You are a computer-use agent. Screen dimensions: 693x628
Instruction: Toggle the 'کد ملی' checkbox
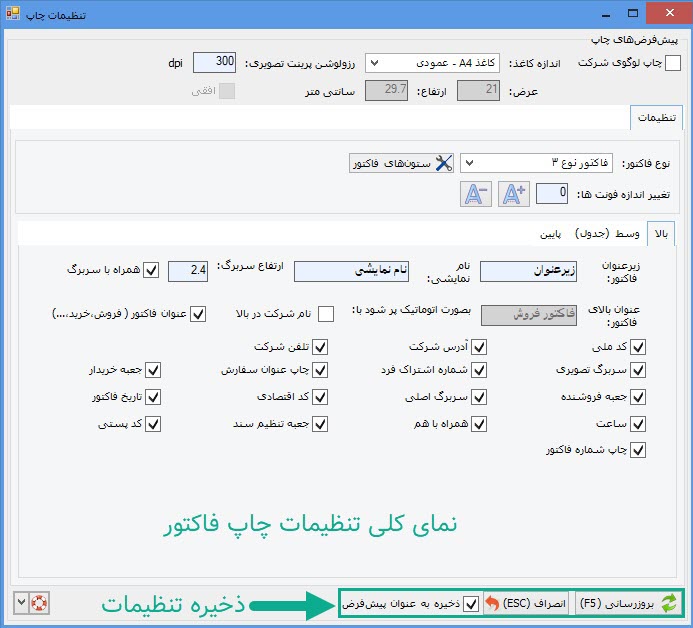click(x=638, y=347)
